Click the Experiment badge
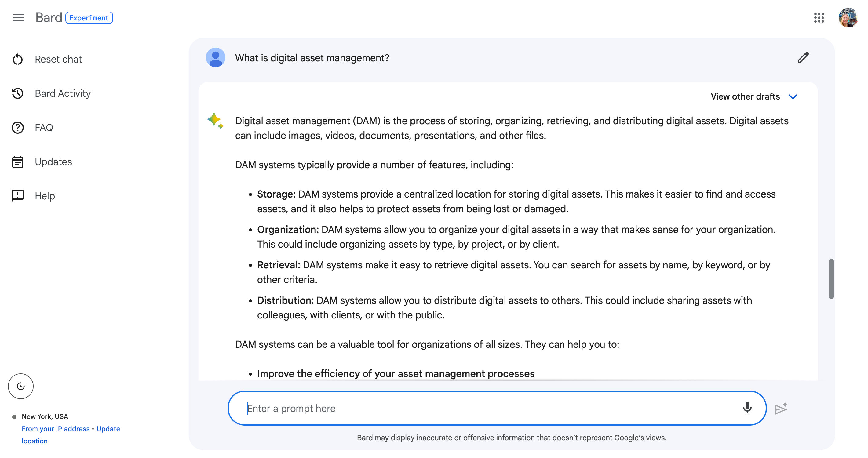Image resolution: width=868 pixels, height=458 pixels. (x=89, y=18)
